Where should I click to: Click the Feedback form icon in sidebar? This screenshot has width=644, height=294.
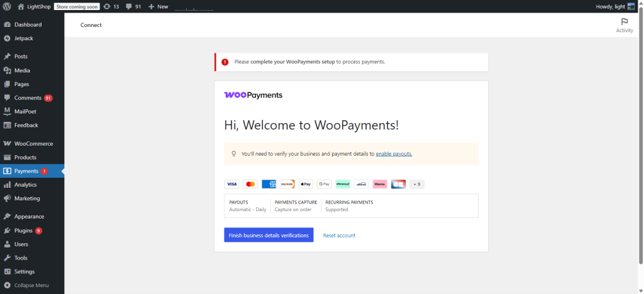coord(7,125)
